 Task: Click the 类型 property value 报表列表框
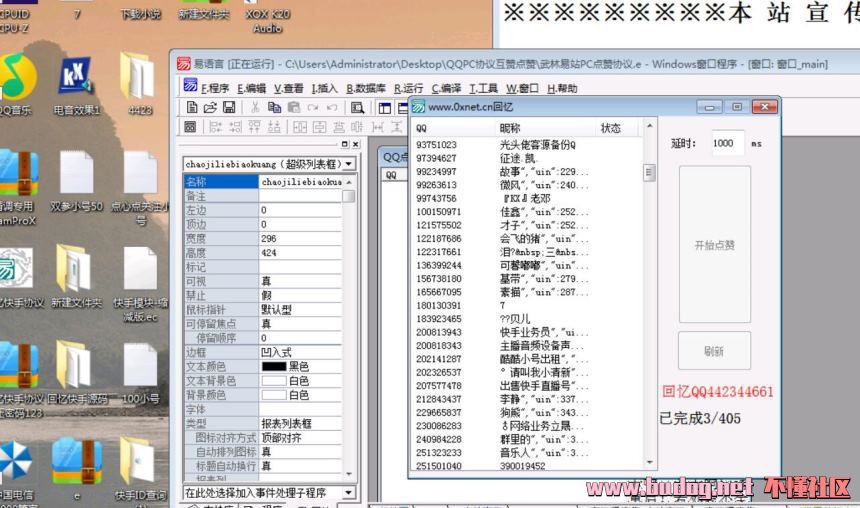click(x=300, y=424)
